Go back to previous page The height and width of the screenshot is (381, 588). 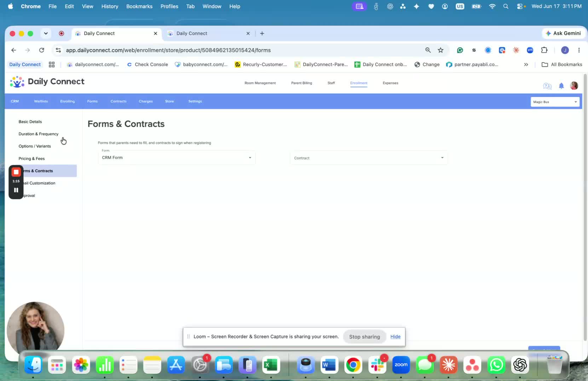click(x=13, y=50)
